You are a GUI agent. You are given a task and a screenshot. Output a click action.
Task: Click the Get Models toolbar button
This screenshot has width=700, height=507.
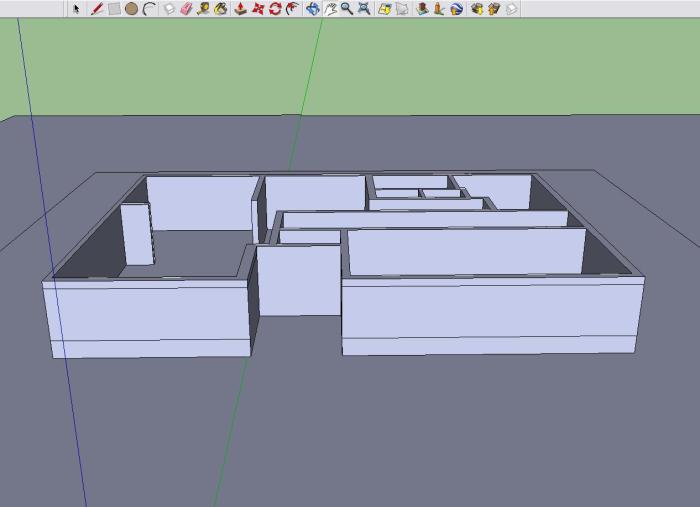[x=477, y=9]
